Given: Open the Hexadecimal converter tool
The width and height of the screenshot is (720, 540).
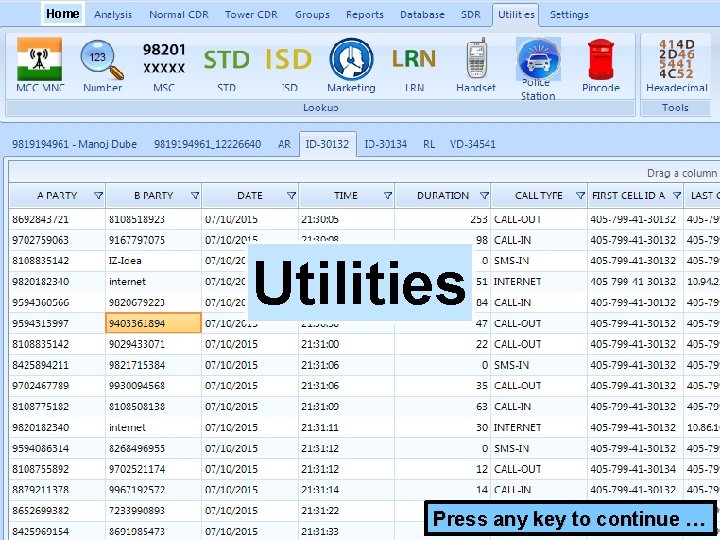Looking at the screenshot, I should (x=677, y=64).
